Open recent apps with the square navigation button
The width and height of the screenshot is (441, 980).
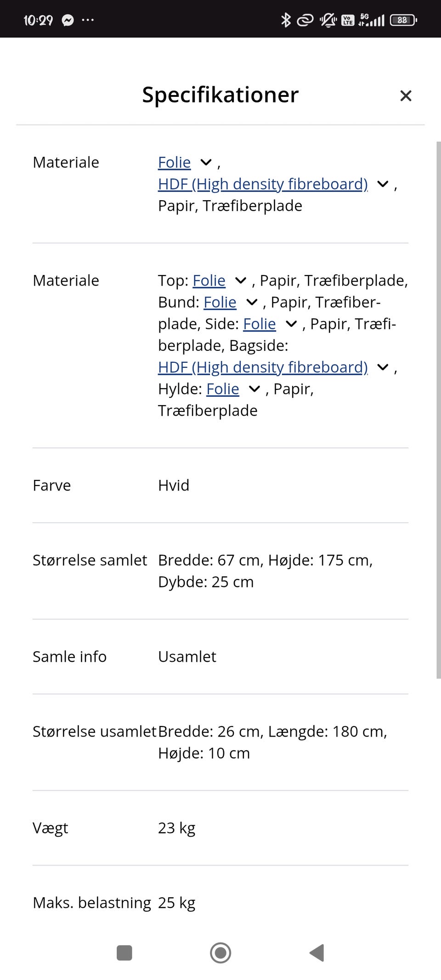(x=123, y=953)
